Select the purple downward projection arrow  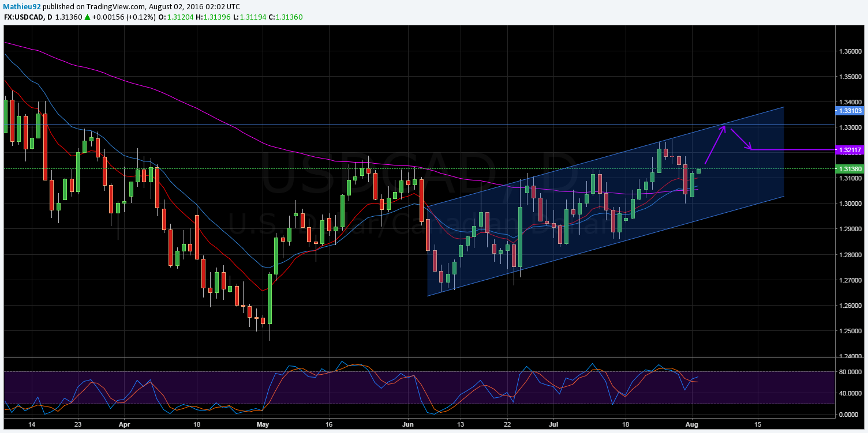741,139
